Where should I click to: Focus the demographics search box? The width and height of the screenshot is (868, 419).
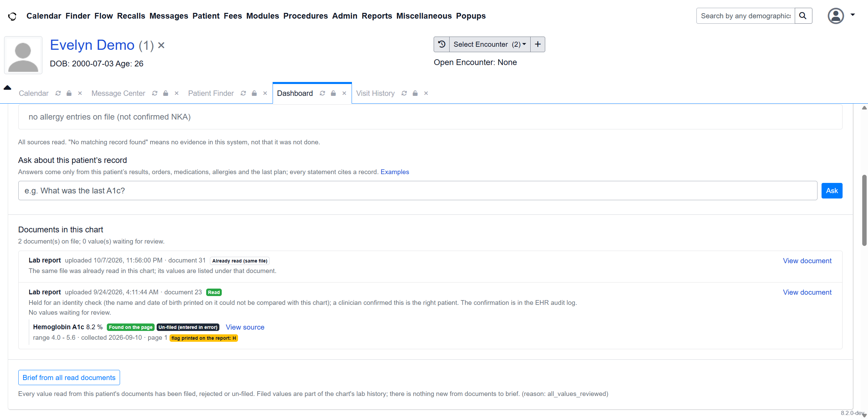tap(746, 16)
